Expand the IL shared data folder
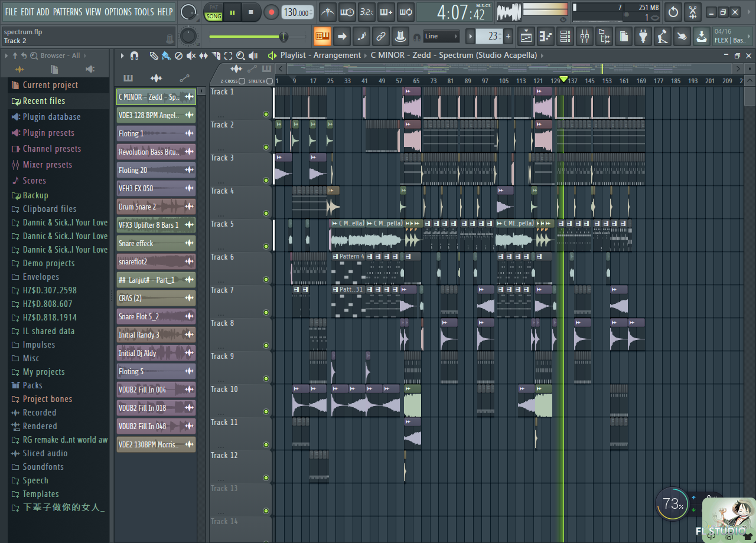Screen dimensions: 756x543 48,331
